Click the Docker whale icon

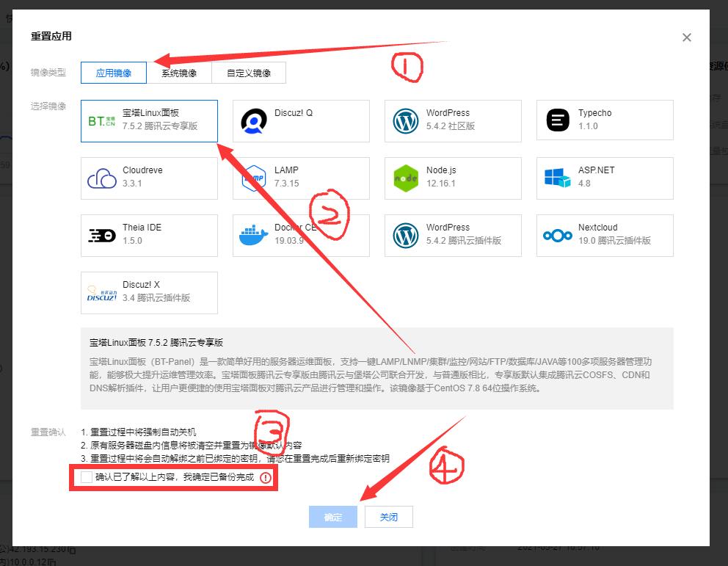tap(253, 235)
